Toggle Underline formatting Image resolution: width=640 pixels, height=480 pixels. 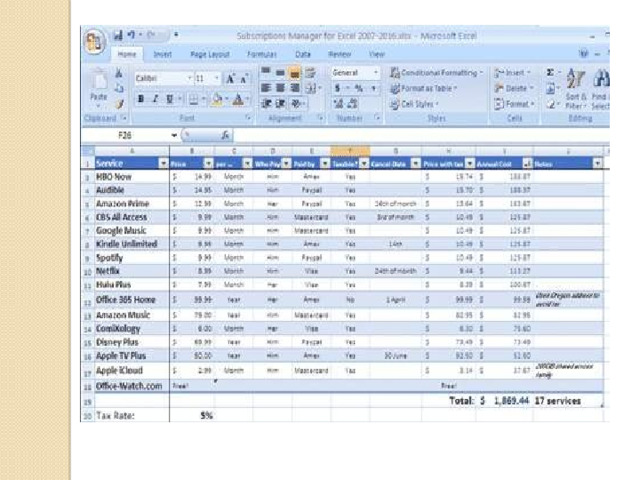[170, 99]
